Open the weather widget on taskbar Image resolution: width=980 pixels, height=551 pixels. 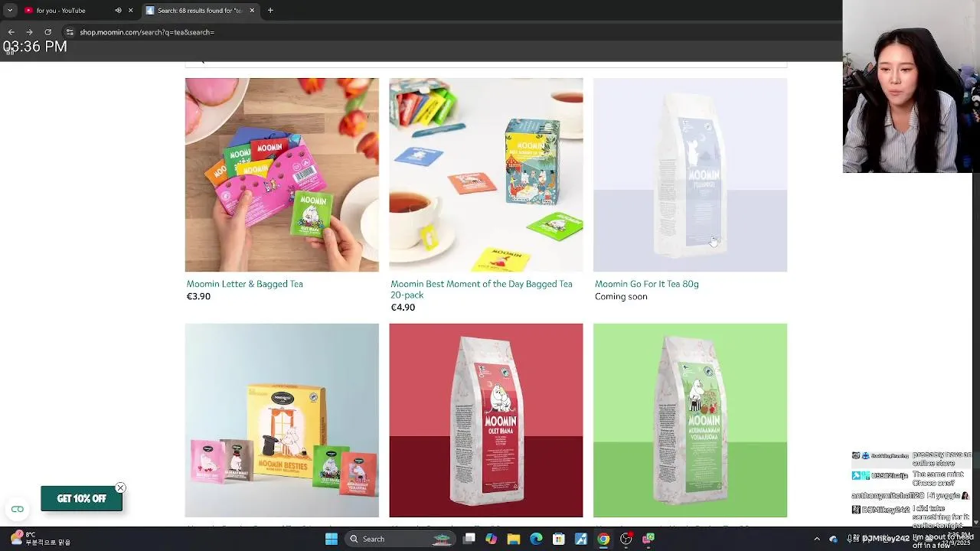click(x=40, y=539)
